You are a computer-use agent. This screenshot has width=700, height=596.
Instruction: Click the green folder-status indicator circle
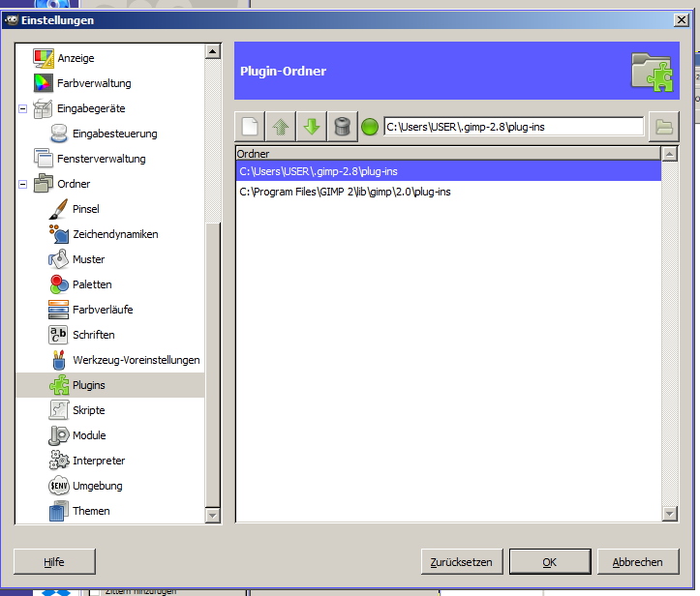click(370, 127)
